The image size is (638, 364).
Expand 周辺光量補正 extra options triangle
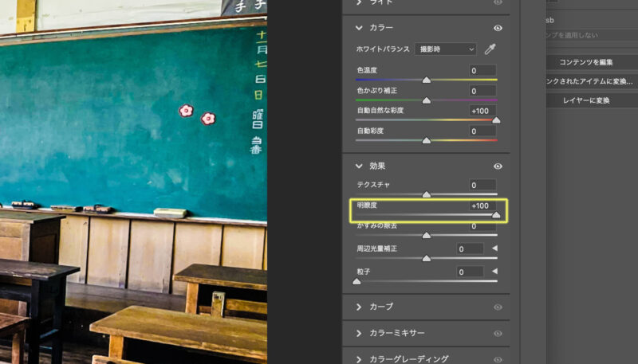pyautogui.click(x=494, y=249)
